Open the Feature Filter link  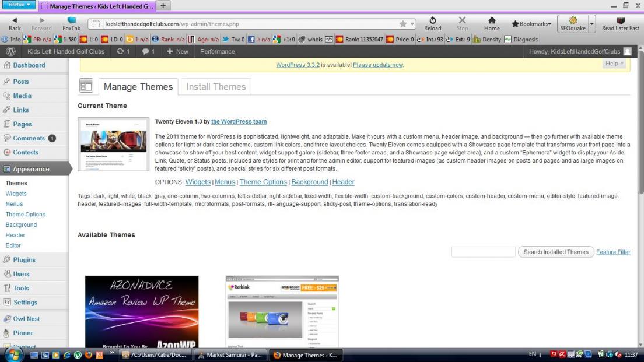[x=612, y=252]
